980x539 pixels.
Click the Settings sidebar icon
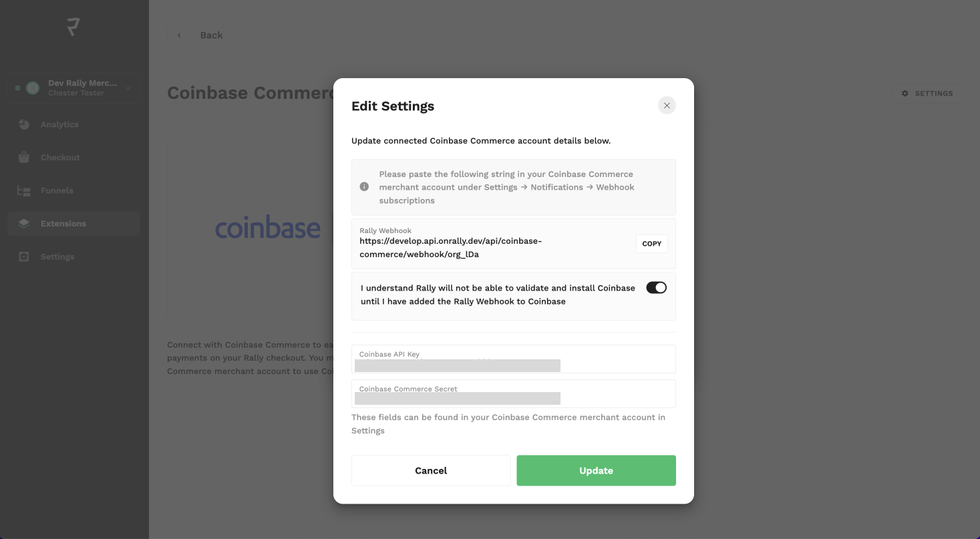point(23,256)
